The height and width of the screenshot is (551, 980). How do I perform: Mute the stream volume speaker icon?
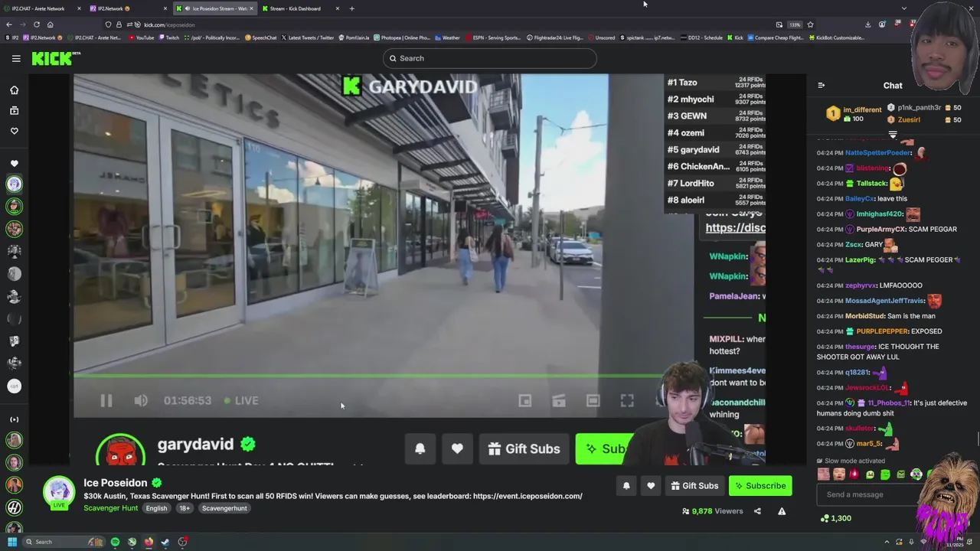(x=141, y=400)
